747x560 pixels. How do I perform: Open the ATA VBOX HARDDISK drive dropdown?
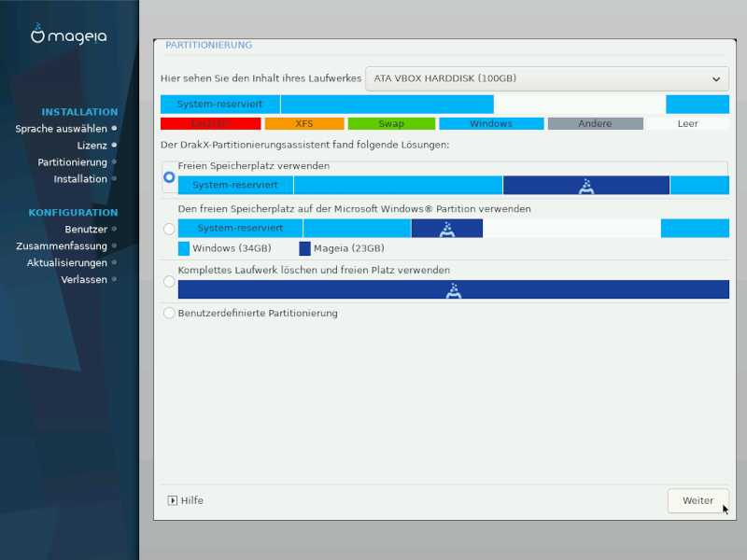(546, 78)
